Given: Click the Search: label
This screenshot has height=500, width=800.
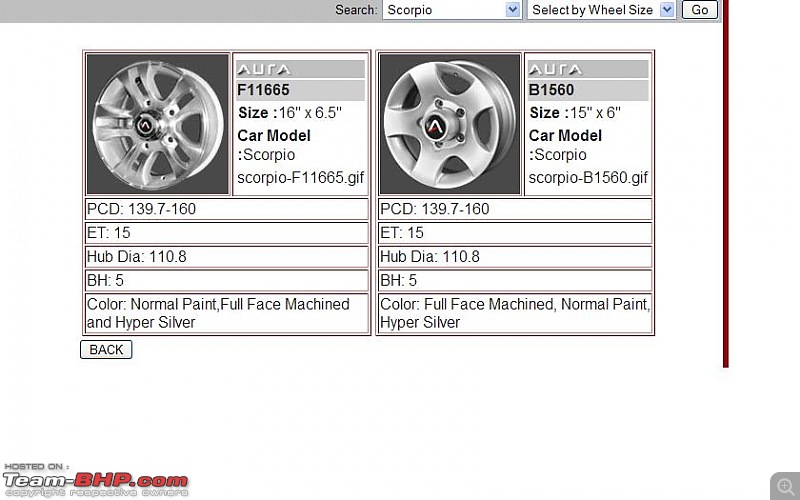Looking at the screenshot, I should click(x=356, y=10).
